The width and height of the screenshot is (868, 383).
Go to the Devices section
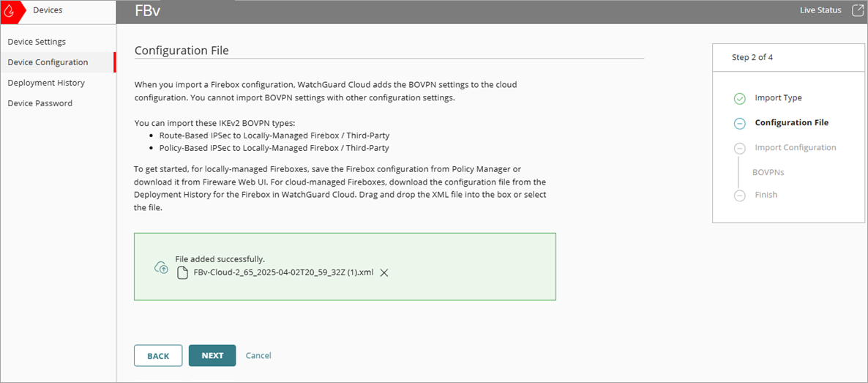point(48,10)
